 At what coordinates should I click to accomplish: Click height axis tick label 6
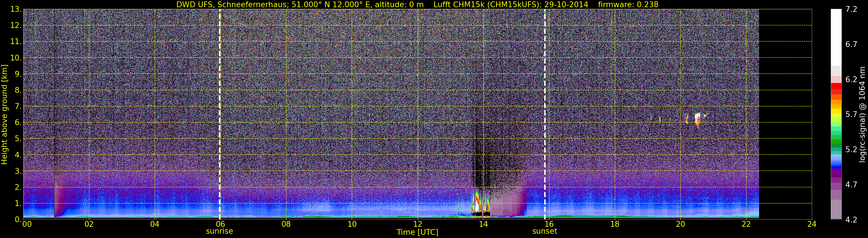pos(18,123)
